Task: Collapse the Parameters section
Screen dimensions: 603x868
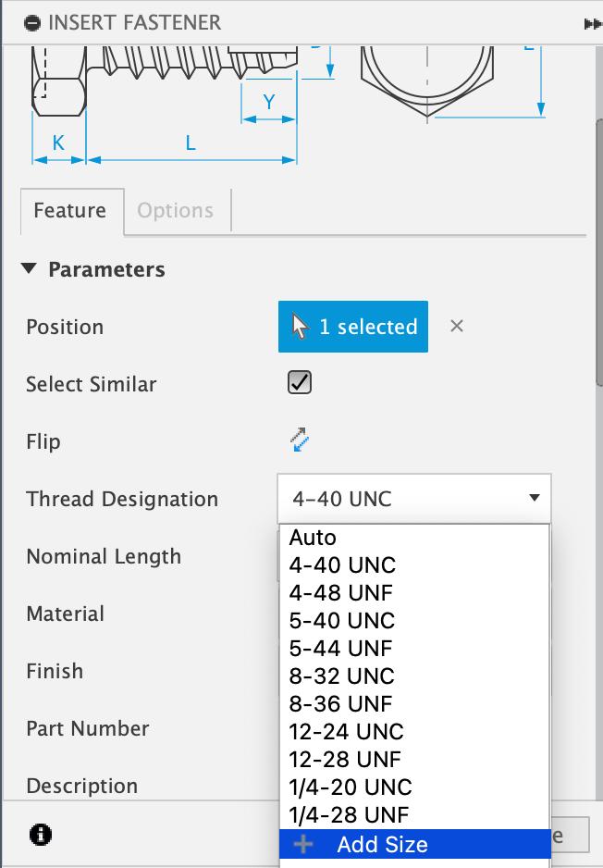Action: point(29,269)
